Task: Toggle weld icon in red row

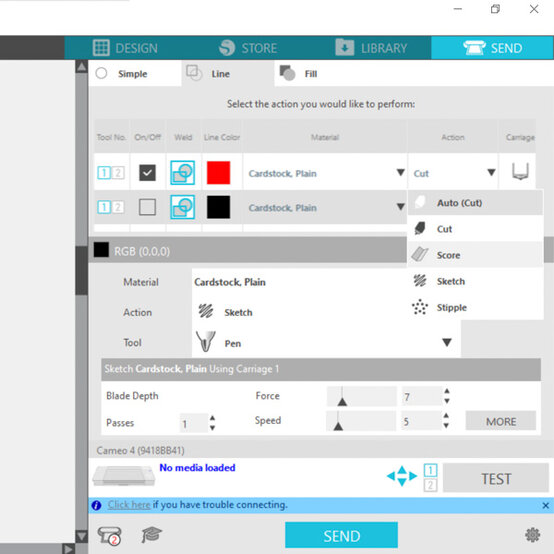Action: 183,173
